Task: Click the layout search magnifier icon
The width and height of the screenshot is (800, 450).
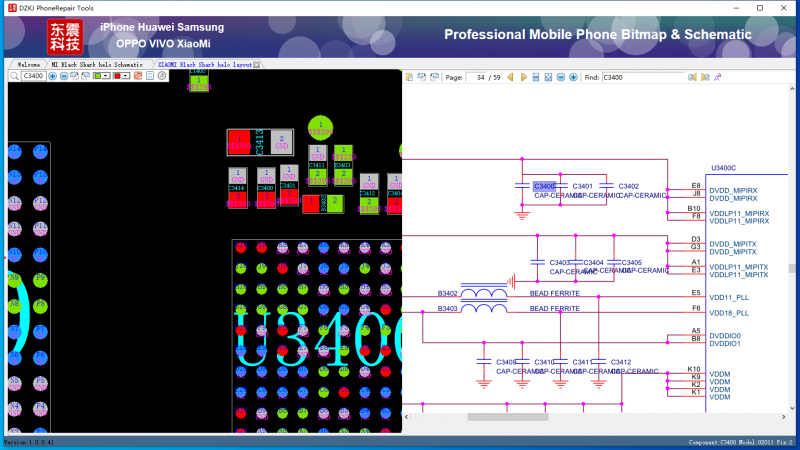Action: tap(15, 76)
